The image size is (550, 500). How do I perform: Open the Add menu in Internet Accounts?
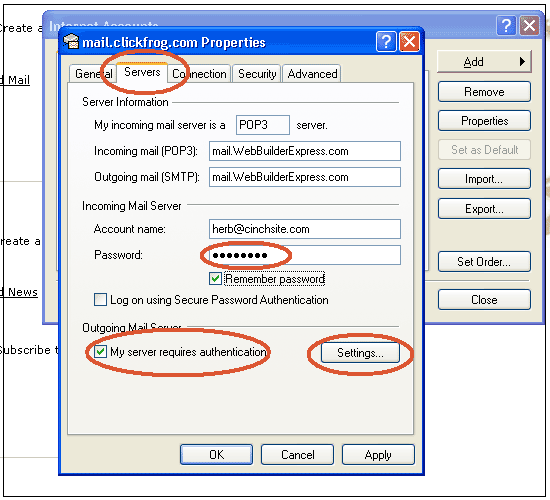click(484, 62)
